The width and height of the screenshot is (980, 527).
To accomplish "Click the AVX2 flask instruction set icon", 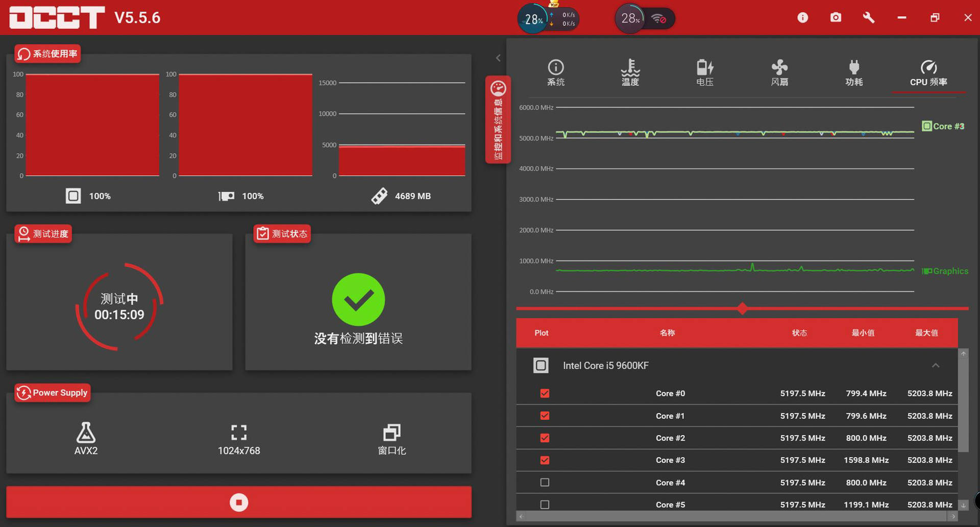I will [x=86, y=433].
